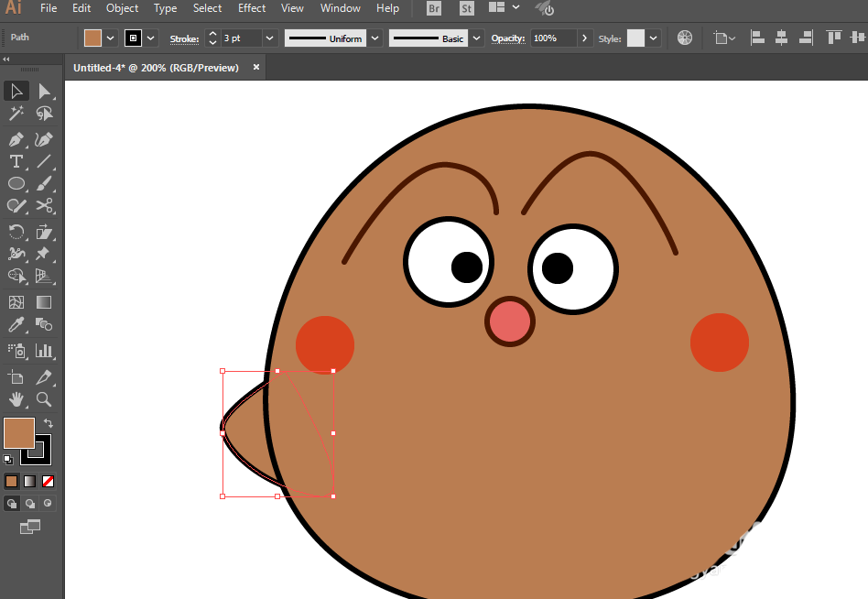Image resolution: width=868 pixels, height=599 pixels.
Task: Choose the Shaper tool
Action: 16,205
